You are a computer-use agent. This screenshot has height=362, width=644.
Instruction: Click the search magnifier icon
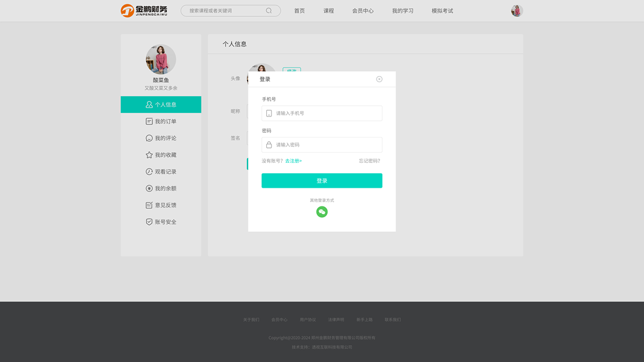(269, 11)
